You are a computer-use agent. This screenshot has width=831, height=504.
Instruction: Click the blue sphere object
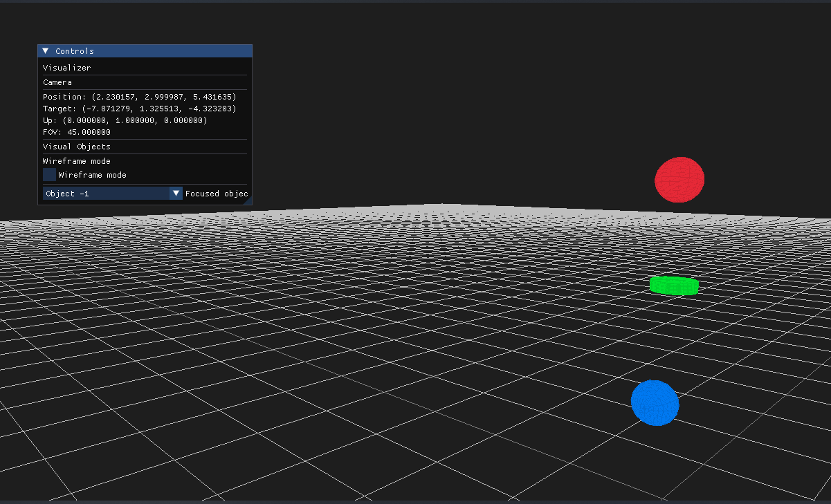[x=655, y=403]
